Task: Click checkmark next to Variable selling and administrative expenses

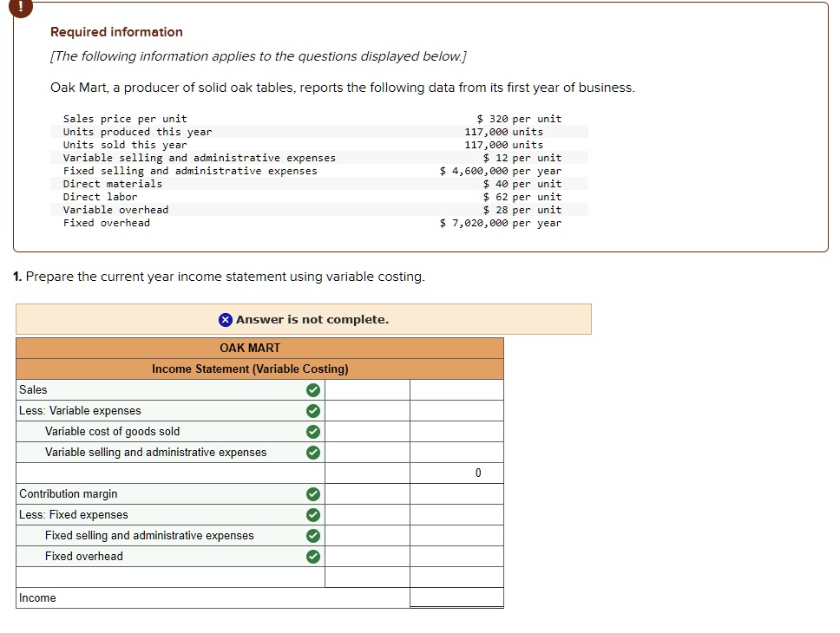Action: (313, 453)
